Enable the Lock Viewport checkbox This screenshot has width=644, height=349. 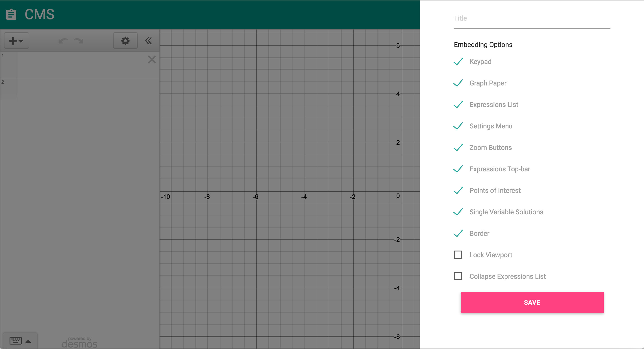click(x=458, y=255)
